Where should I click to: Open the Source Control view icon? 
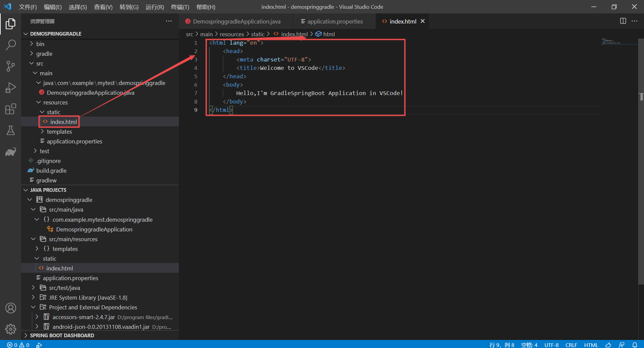click(x=10, y=66)
